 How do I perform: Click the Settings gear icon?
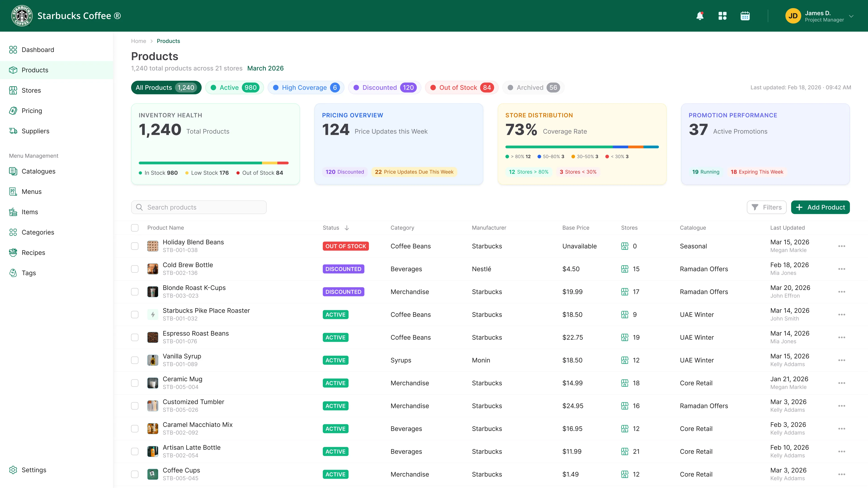[13, 470]
